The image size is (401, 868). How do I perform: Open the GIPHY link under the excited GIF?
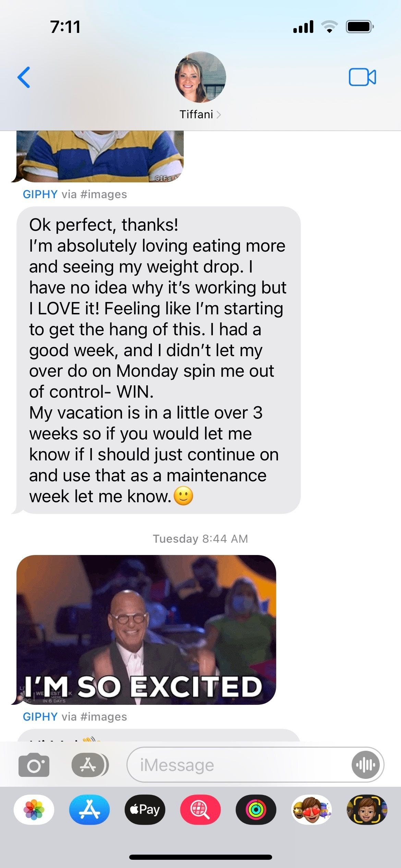pos(40,716)
